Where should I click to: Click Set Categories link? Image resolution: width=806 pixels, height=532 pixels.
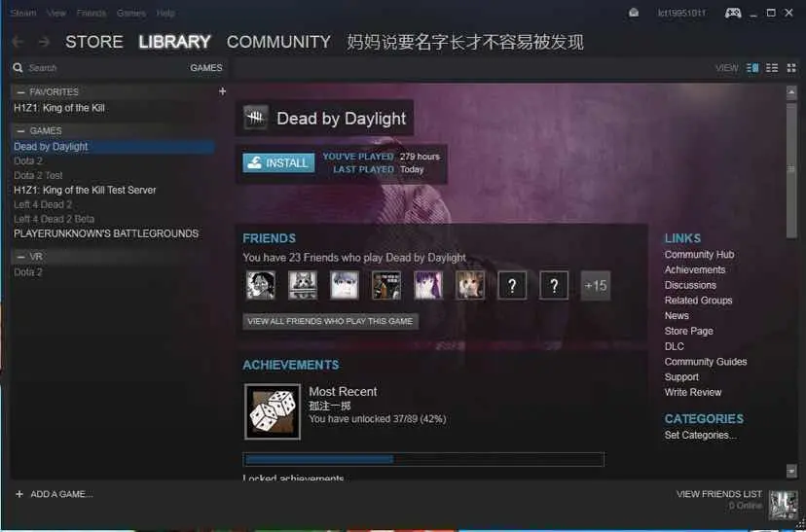tap(701, 435)
